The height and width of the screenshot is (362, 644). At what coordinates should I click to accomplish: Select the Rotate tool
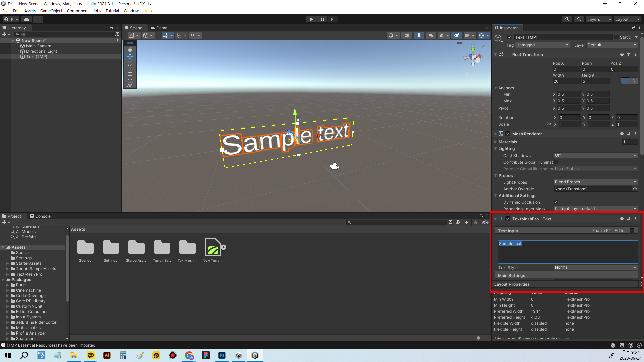click(130, 63)
